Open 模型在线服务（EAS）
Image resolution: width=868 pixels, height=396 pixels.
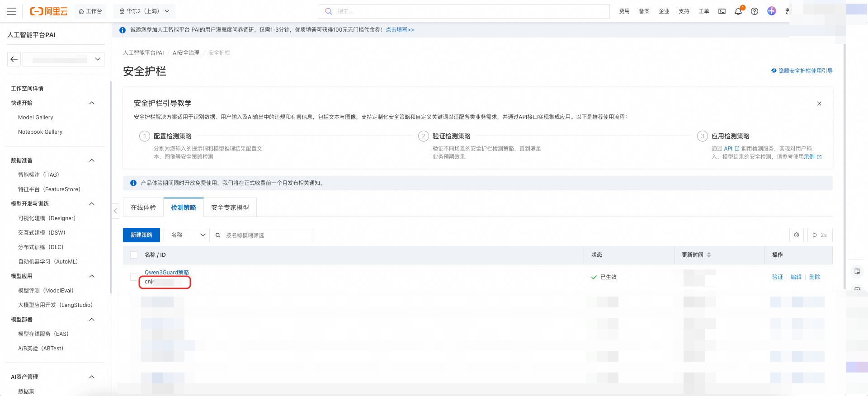43,334
